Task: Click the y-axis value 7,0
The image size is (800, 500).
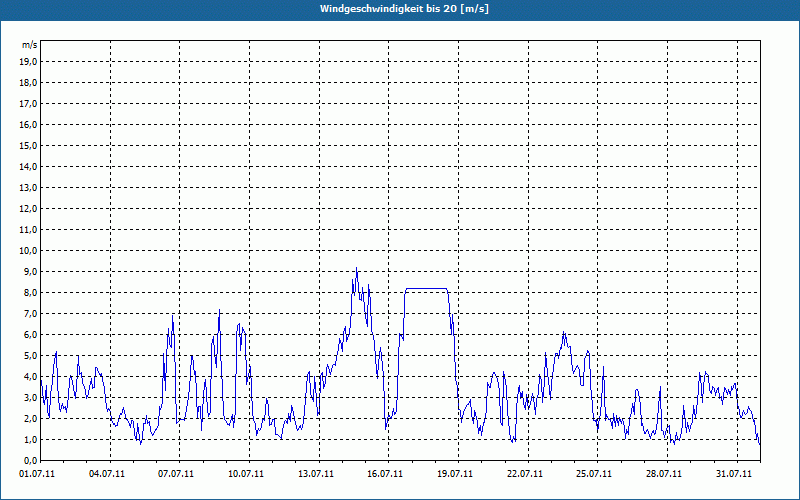Action: click(30, 313)
